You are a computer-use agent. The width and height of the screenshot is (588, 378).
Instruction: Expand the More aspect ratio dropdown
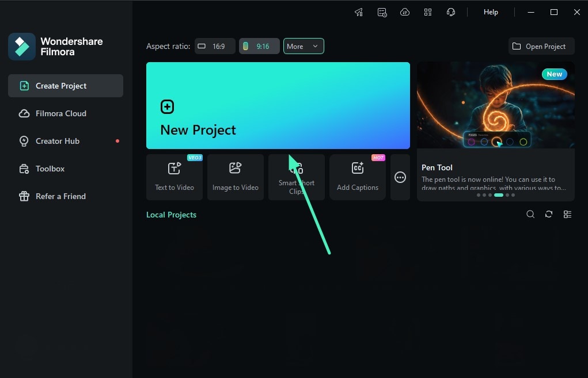304,46
